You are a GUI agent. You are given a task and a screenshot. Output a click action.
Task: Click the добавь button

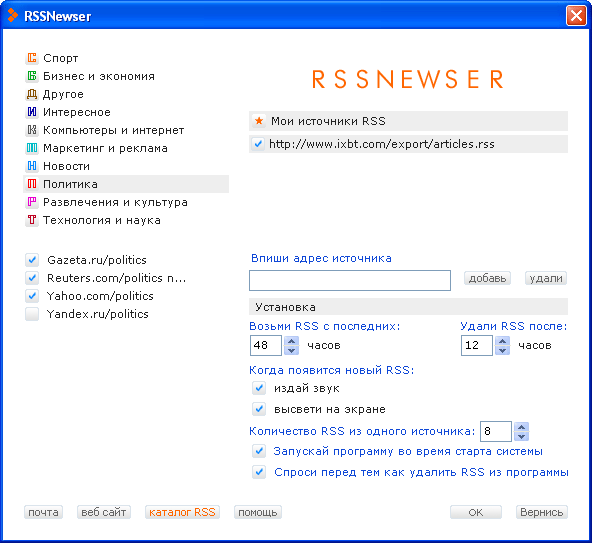487,278
